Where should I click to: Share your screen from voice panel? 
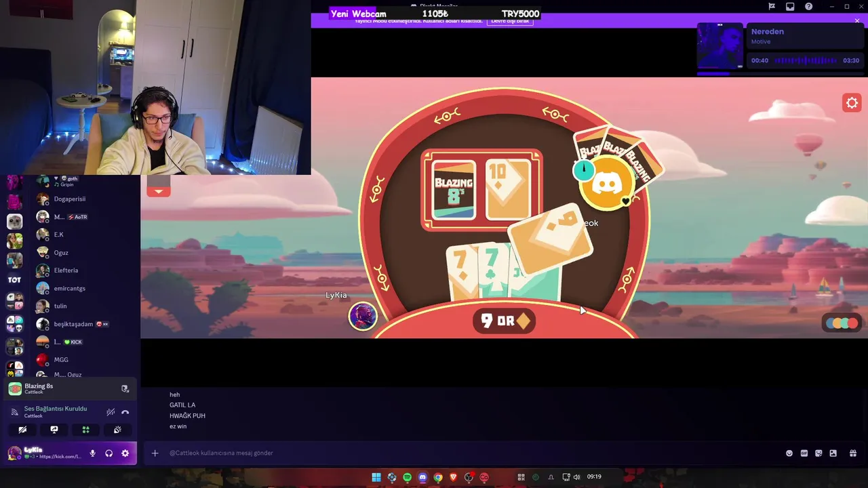pyautogui.click(x=54, y=430)
